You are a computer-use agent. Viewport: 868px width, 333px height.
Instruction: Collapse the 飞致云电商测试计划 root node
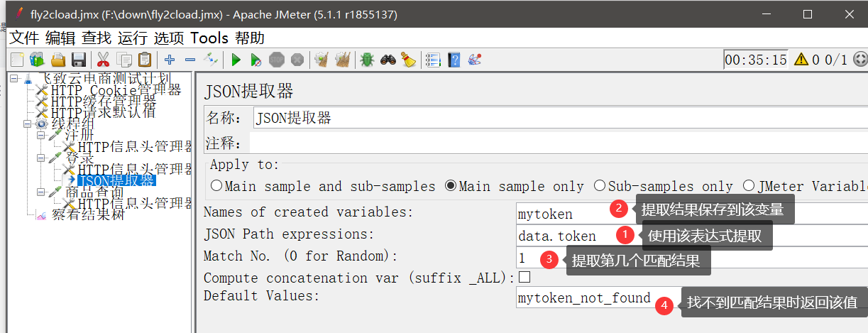pos(13,78)
